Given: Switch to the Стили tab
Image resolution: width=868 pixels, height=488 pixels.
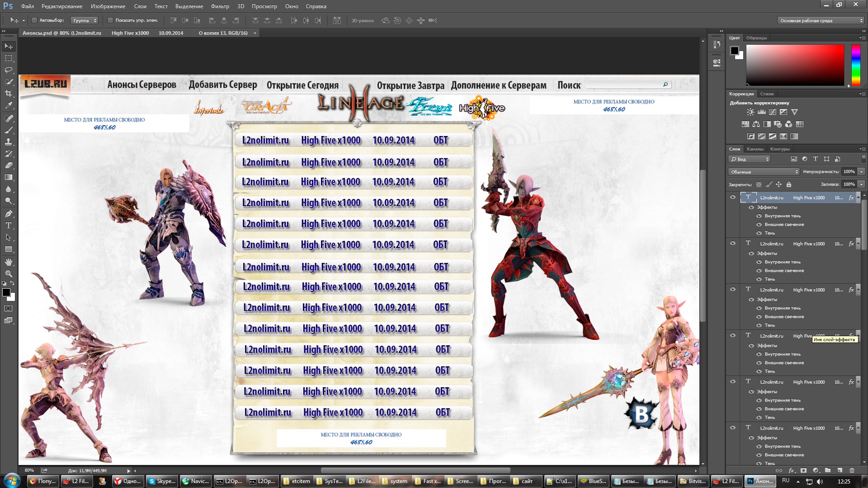Looking at the screenshot, I should coord(767,94).
